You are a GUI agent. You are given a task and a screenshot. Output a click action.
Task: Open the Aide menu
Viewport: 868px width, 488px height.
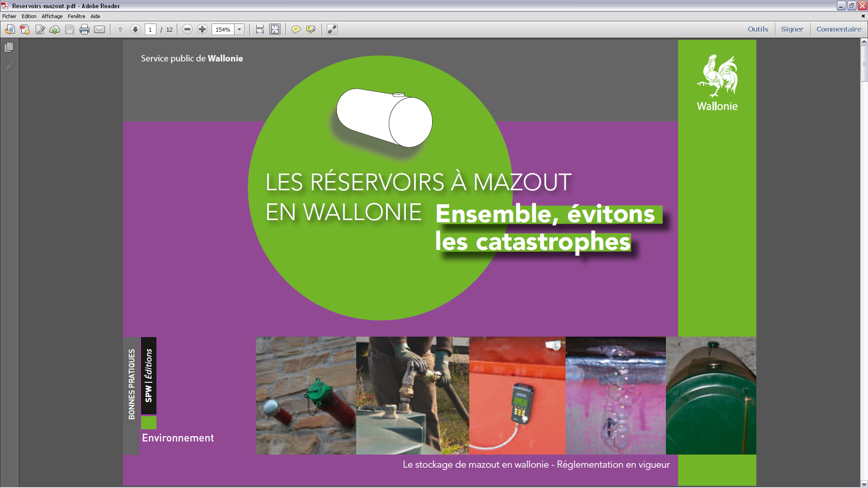point(95,16)
